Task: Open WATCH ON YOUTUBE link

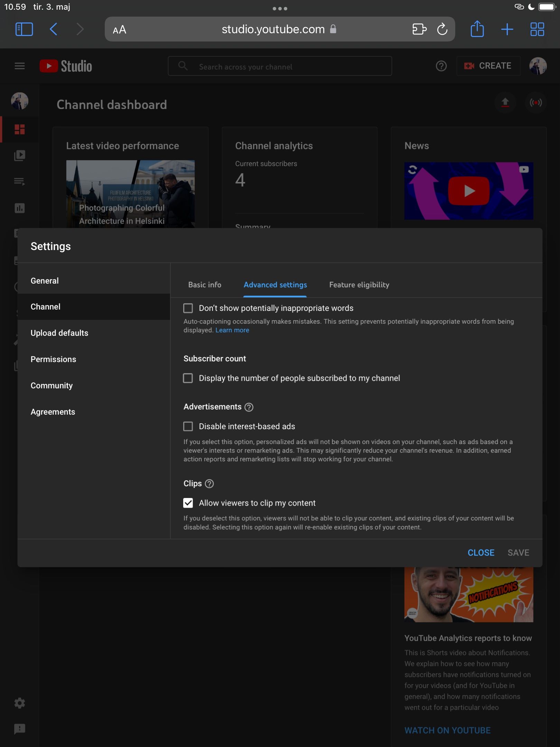Action: (447, 730)
